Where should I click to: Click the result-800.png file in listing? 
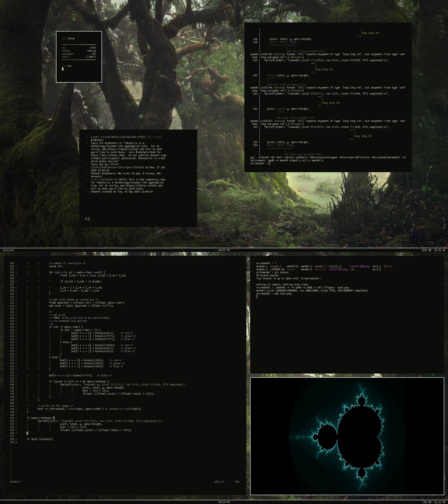[360, 266]
